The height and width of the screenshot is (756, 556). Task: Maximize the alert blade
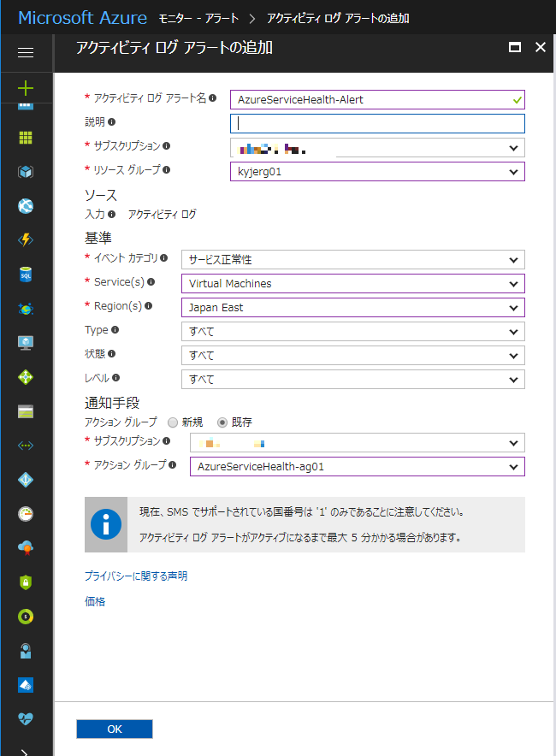(x=515, y=47)
